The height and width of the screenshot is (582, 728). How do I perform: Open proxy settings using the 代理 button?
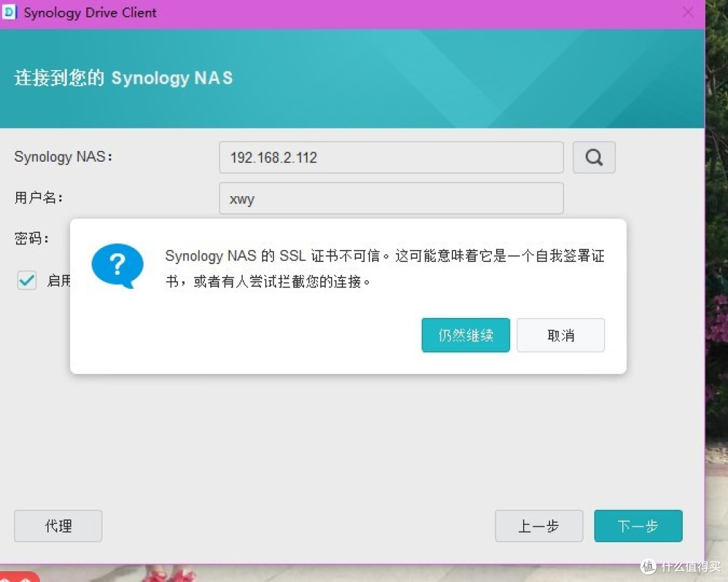(x=58, y=526)
